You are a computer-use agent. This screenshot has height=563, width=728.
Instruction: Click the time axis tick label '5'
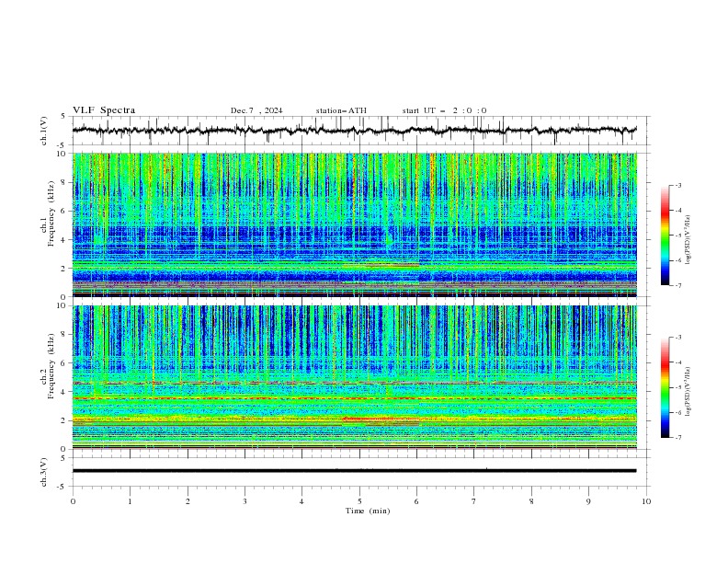coord(359,501)
